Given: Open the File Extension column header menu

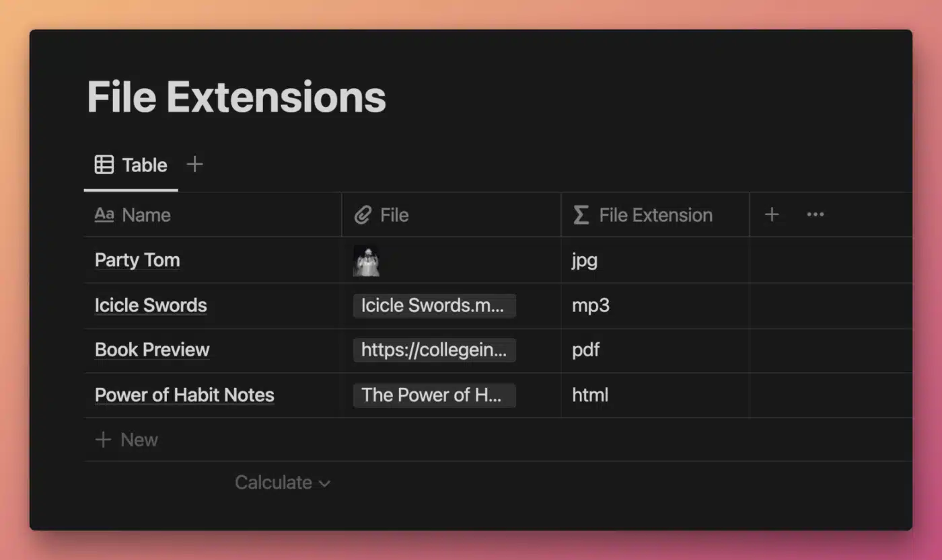Looking at the screenshot, I should 655,215.
